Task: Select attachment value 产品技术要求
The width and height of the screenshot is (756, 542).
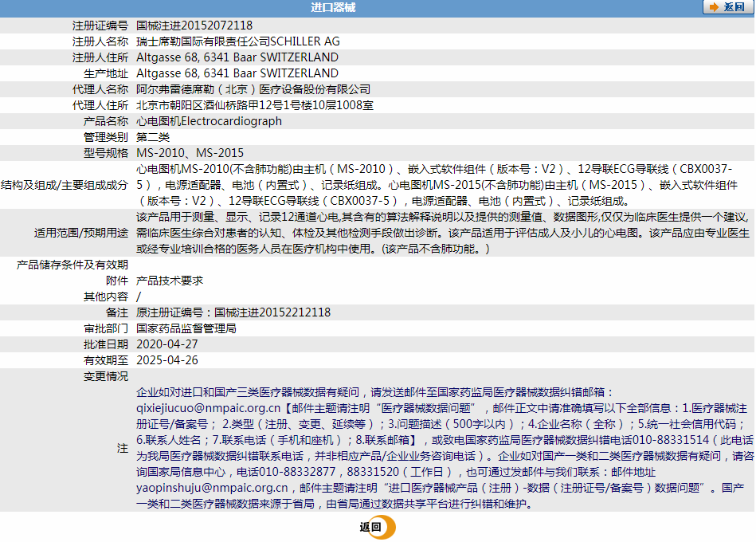Action: pos(170,281)
